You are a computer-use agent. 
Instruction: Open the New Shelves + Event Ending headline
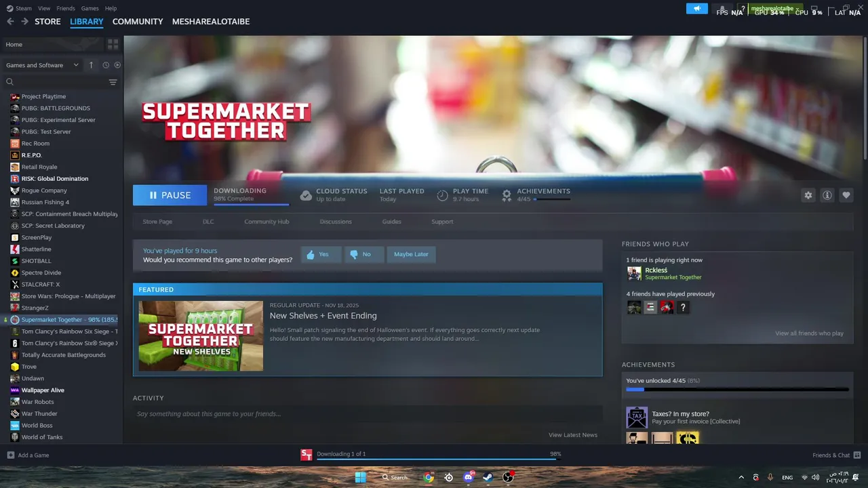point(323,316)
